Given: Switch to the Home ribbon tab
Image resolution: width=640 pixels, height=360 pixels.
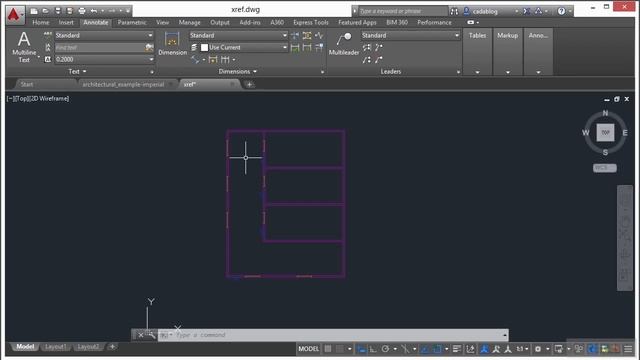Looking at the screenshot, I should coord(41,22).
